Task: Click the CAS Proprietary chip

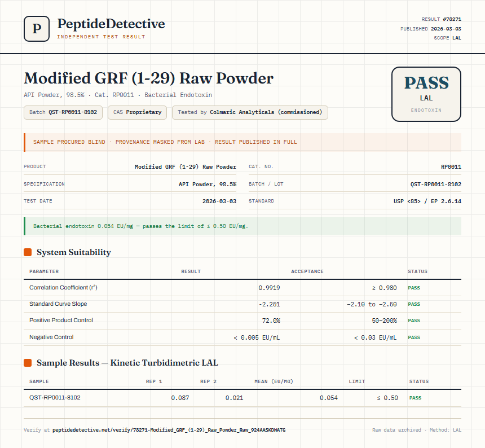Action: [138, 112]
